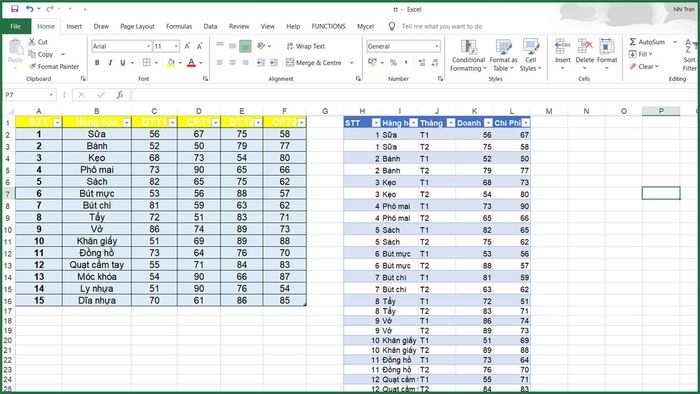
Task: Click the Clear button
Action: pos(644,66)
